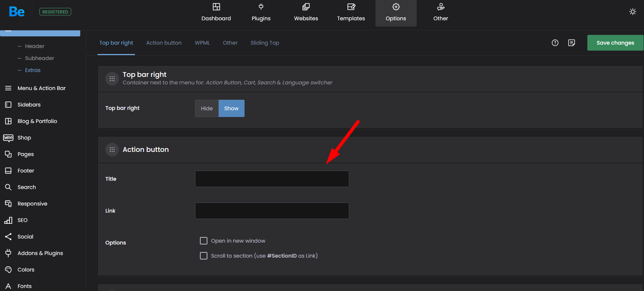Open the Templates icon
The width and height of the screenshot is (644, 291).
coord(351,7)
